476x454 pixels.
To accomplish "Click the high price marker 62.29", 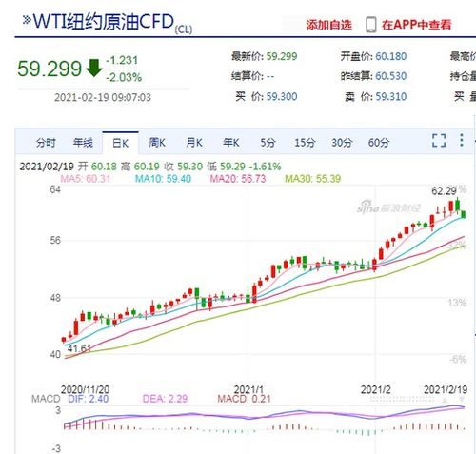I will click(x=444, y=191).
